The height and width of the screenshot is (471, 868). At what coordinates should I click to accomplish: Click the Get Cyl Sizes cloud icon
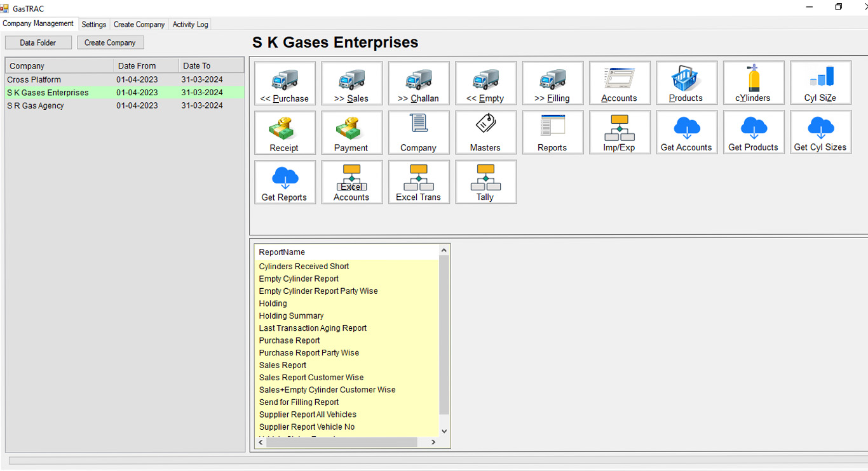(x=821, y=133)
